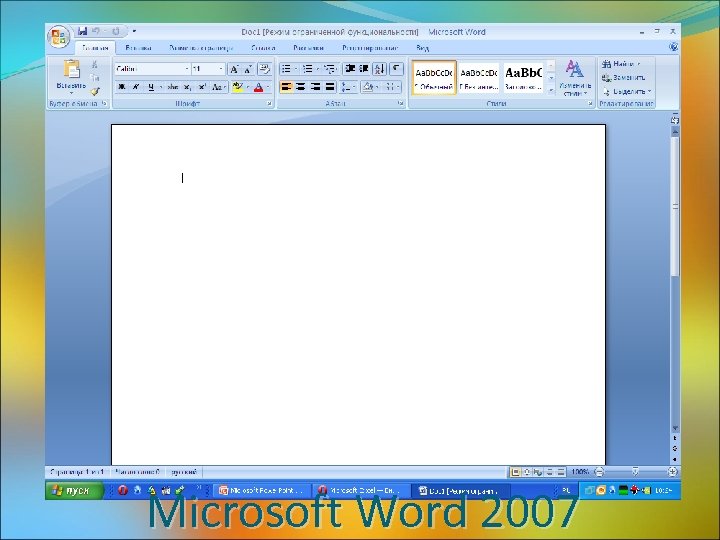720x540 pixels.
Task: Apply red font color
Action: pos(259,87)
